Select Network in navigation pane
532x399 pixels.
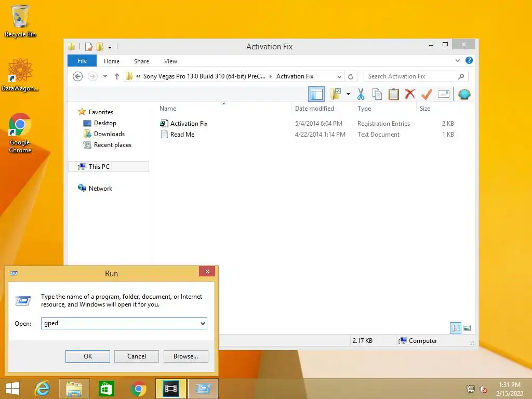(x=100, y=188)
